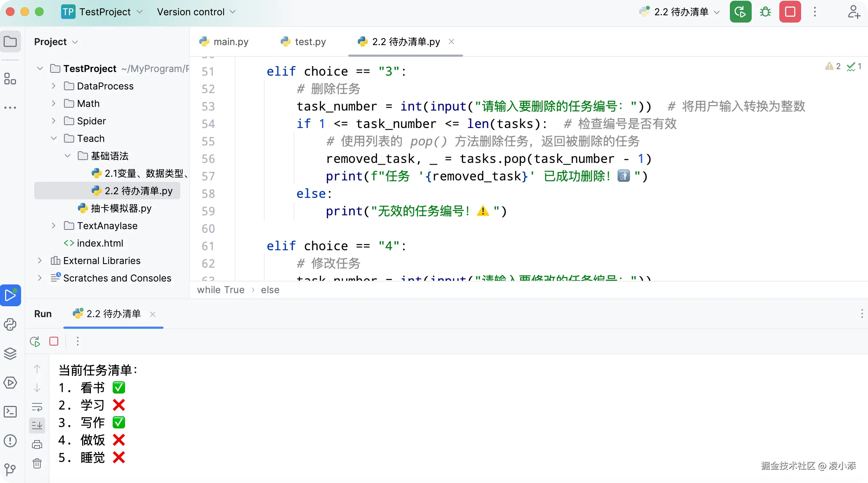
Task: Click the while True breadcrumb
Action: click(x=221, y=290)
